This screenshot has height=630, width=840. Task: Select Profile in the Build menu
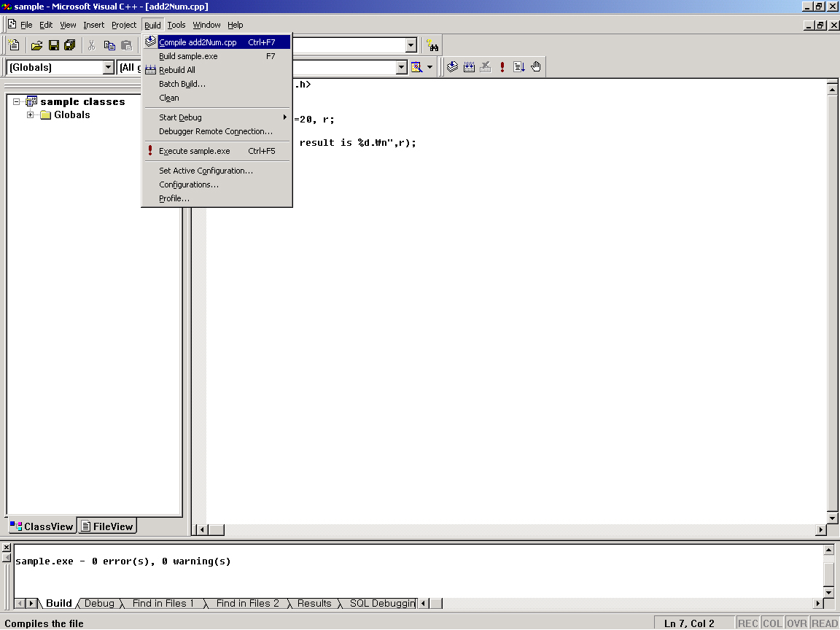click(x=217, y=198)
